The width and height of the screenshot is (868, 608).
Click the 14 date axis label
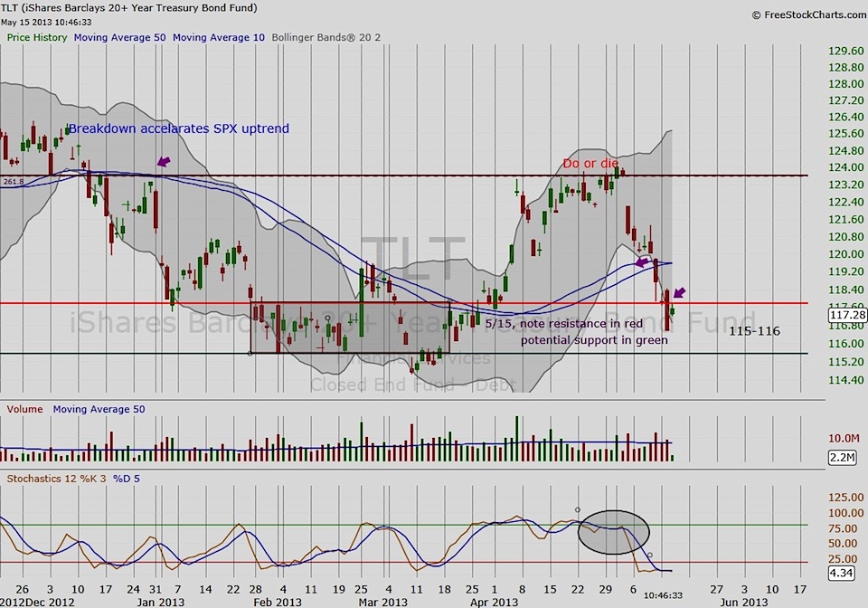click(205, 589)
